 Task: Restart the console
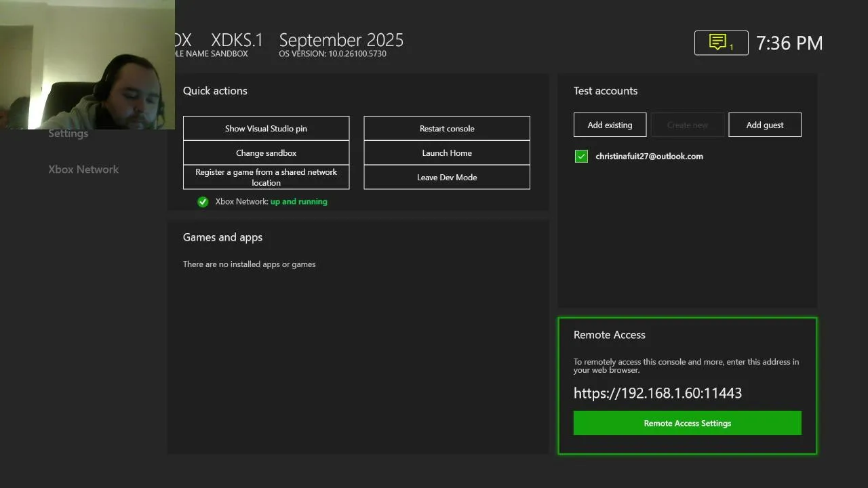(x=447, y=128)
